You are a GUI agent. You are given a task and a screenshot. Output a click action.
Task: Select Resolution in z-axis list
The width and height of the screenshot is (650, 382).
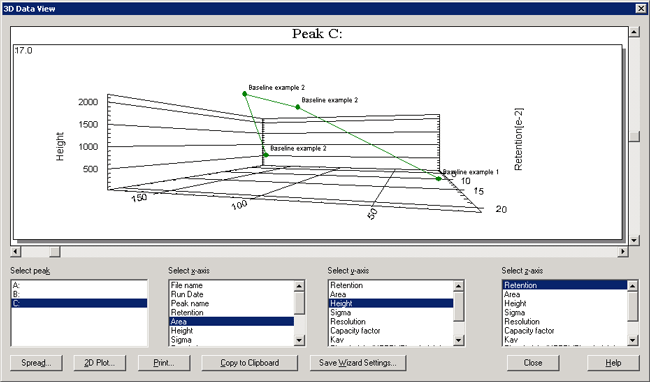click(565, 322)
